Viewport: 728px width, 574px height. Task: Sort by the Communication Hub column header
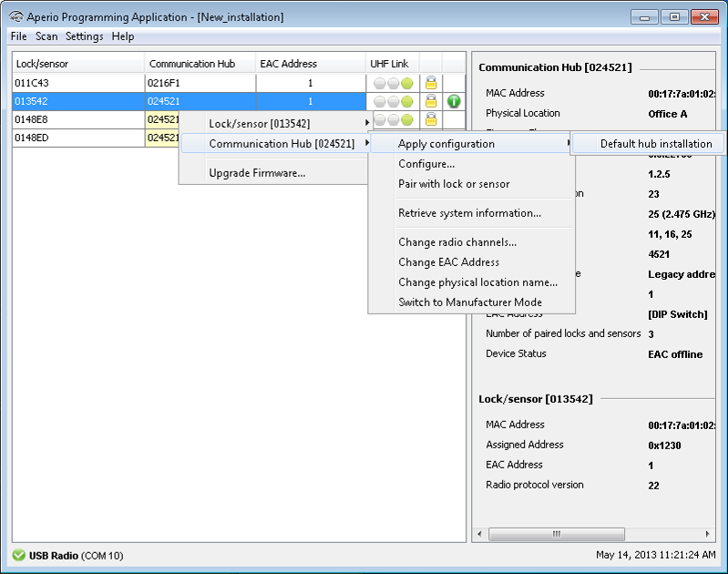coord(200,64)
